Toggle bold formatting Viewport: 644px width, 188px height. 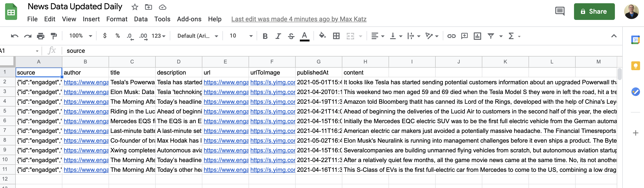coord(265,36)
